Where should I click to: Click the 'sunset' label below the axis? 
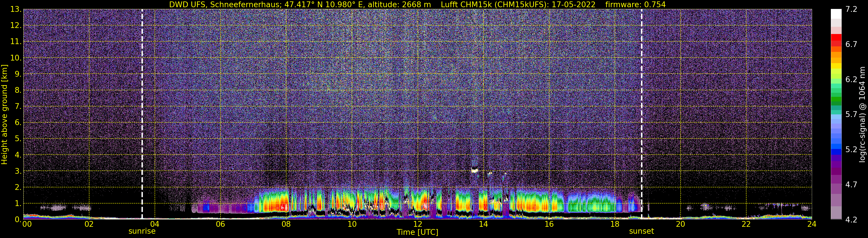tap(642, 231)
